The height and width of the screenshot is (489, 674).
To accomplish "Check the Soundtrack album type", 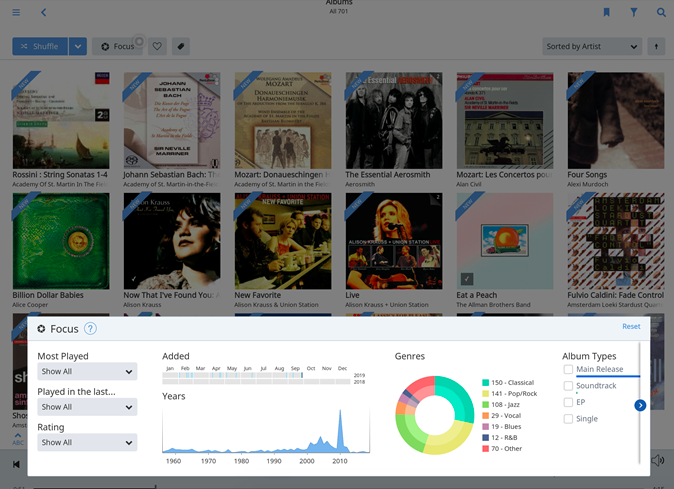I will (x=568, y=386).
